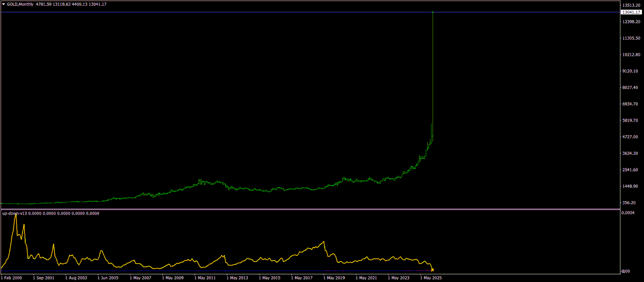This screenshot has height=282, width=644.
Task: Click the GOLD,Monthly chart title text
Action: click(21, 4)
